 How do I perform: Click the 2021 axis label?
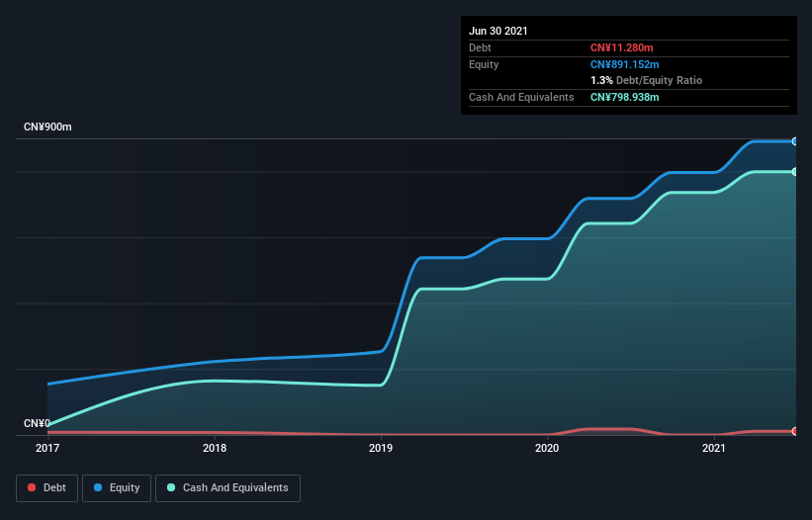(x=714, y=448)
